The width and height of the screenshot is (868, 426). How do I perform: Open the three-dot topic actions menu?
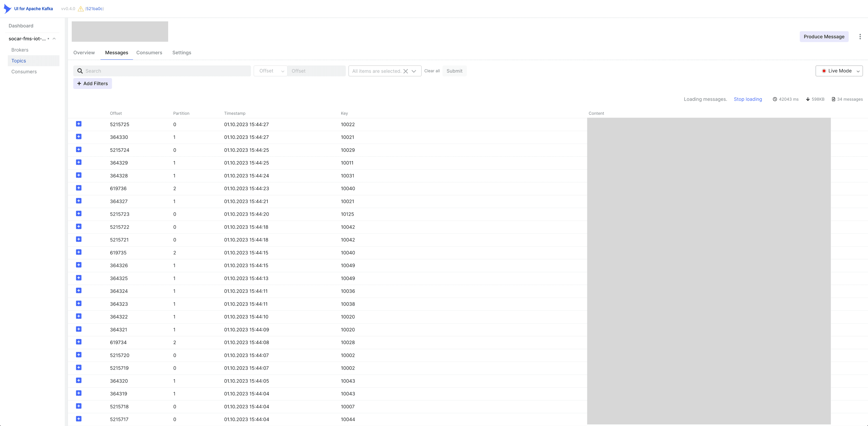(860, 36)
